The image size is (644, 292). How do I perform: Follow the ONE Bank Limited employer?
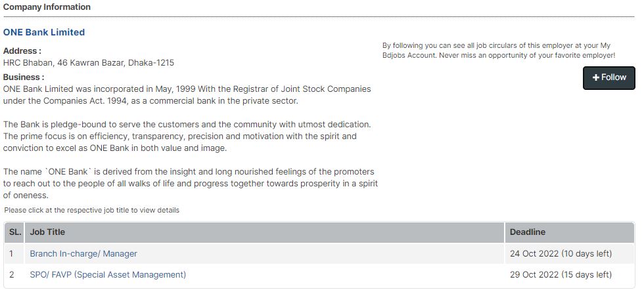[609, 77]
